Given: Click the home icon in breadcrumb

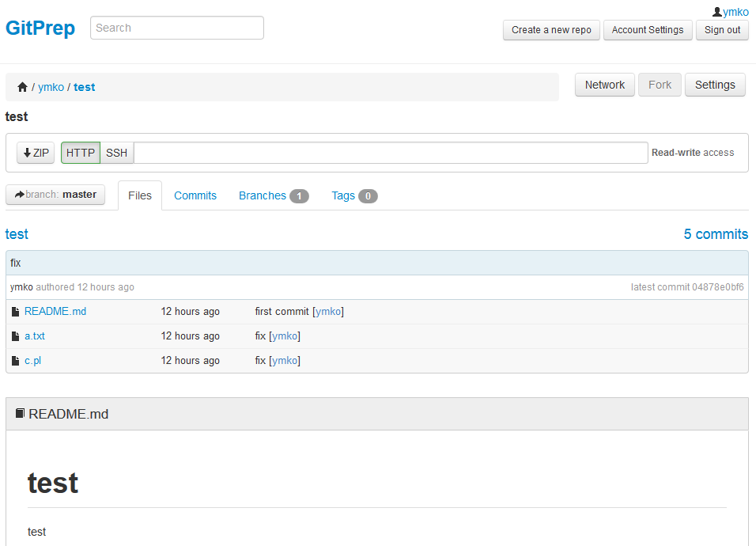Looking at the screenshot, I should pyautogui.click(x=22, y=87).
